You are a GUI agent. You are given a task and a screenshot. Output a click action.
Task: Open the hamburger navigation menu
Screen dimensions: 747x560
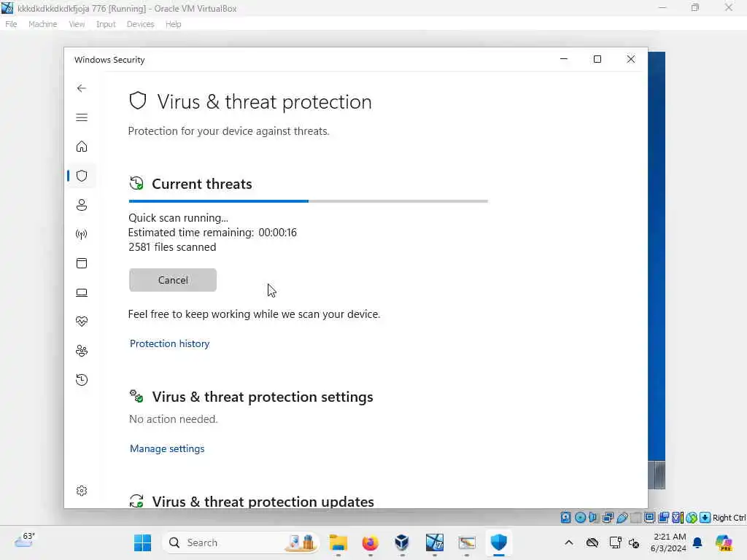coord(82,117)
